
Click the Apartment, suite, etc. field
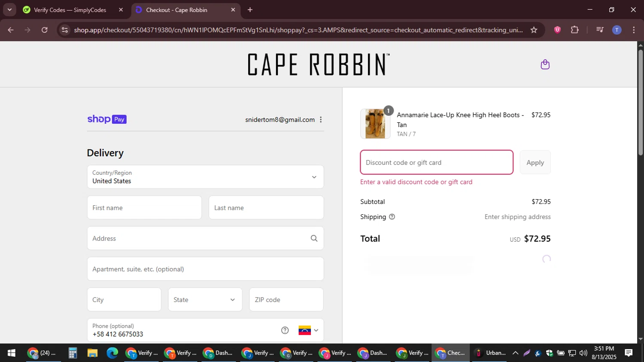(x=205, y=269)
